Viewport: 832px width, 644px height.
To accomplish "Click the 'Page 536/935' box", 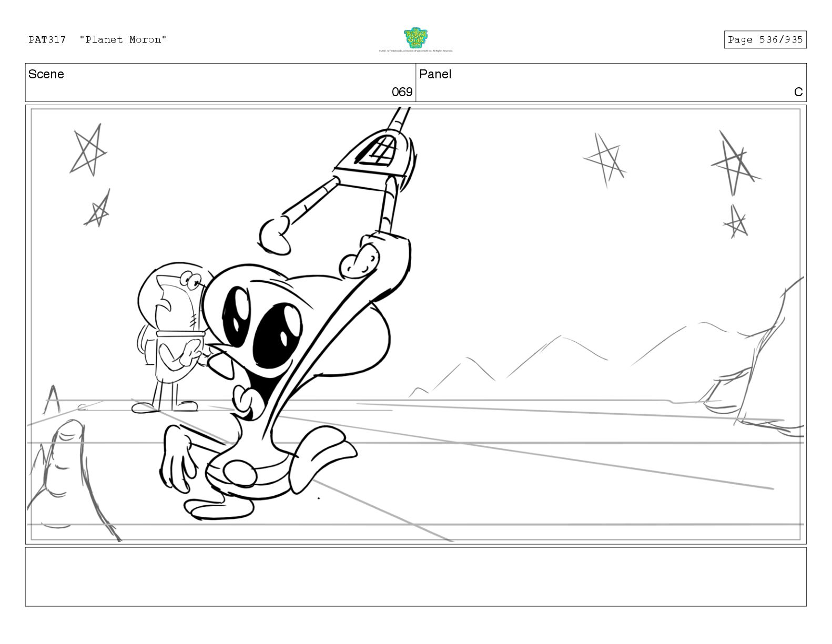I will point(765,39).
